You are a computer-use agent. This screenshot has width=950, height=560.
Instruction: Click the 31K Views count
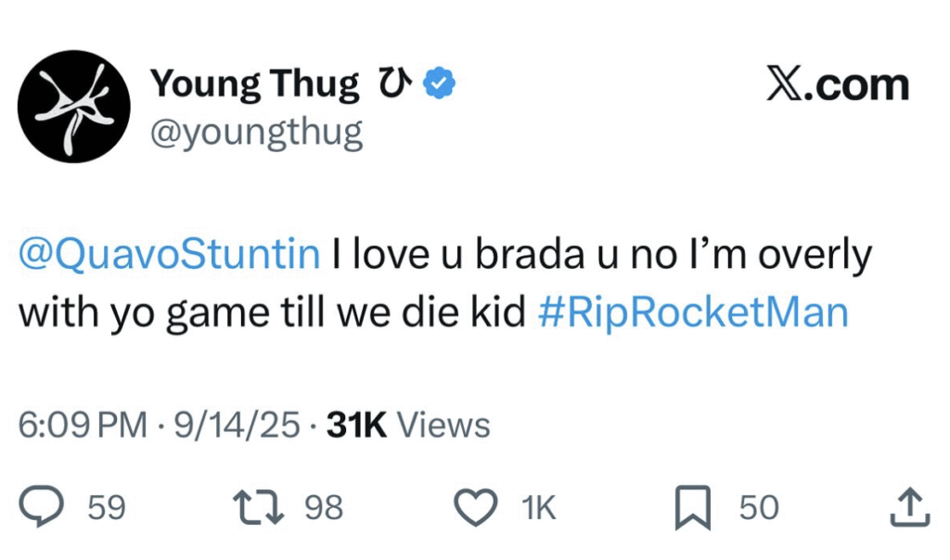point(409,426)
